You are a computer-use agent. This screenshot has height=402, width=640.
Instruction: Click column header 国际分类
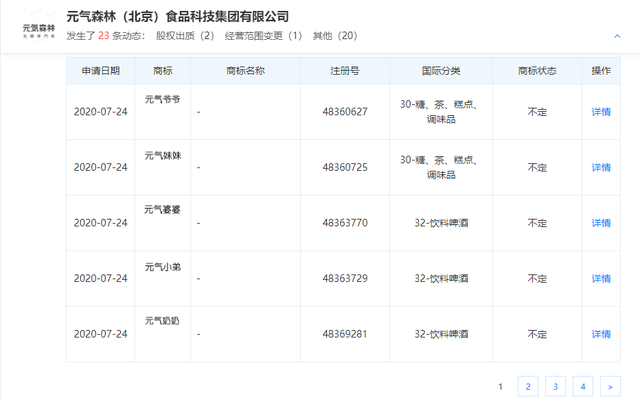441,71
